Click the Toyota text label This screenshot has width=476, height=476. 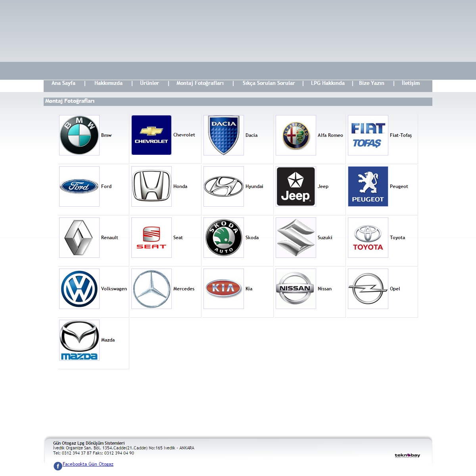click(397, 238)
